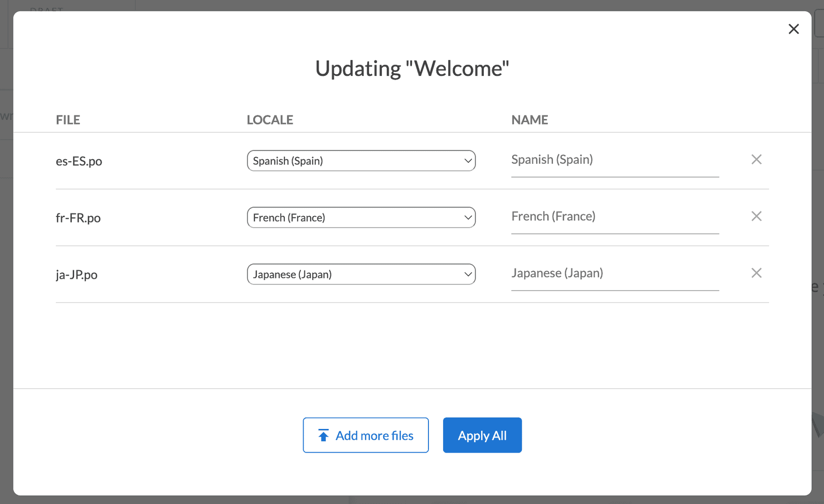824x504 pixels.
Task: Select the es-ES.po file name
Action: tap(79, 161)
